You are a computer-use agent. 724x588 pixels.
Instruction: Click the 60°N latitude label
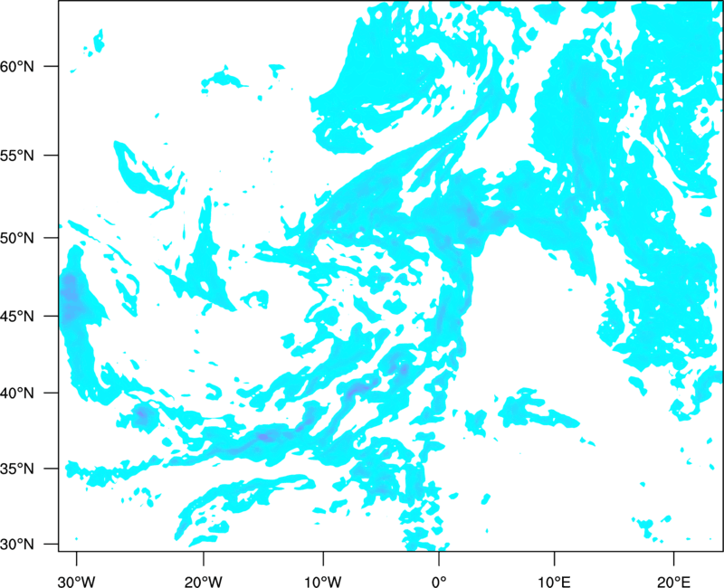click(17, 66)
